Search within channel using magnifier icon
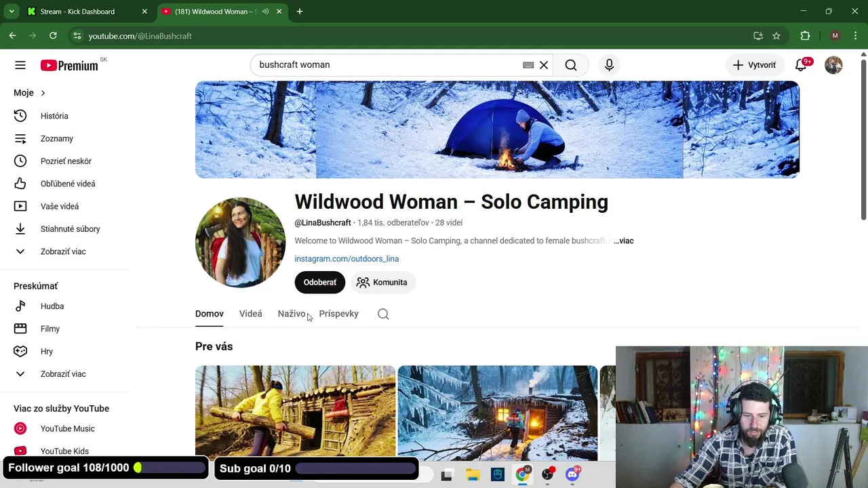The image size is (868, 488). 383,314
